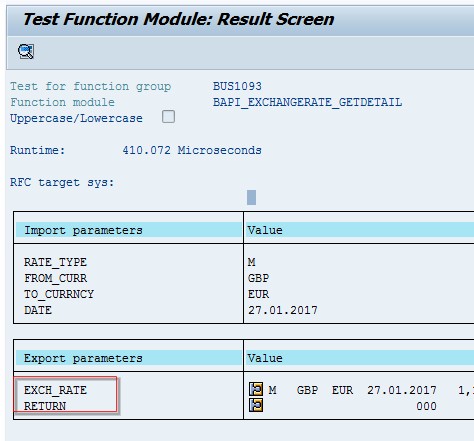Click the BAPI_EXCHANGERATE_GETDETAIL function module name

tap(307, 102)
